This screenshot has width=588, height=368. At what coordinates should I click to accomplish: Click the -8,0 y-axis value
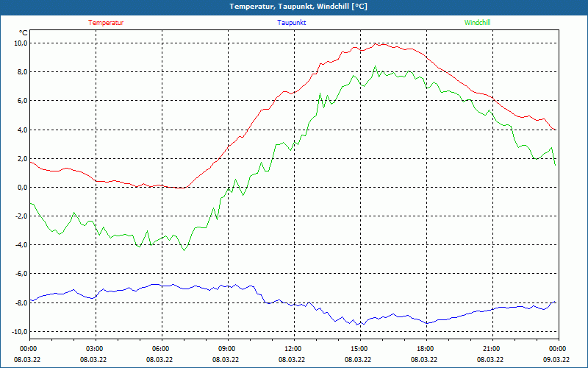[x=21, y=302]
